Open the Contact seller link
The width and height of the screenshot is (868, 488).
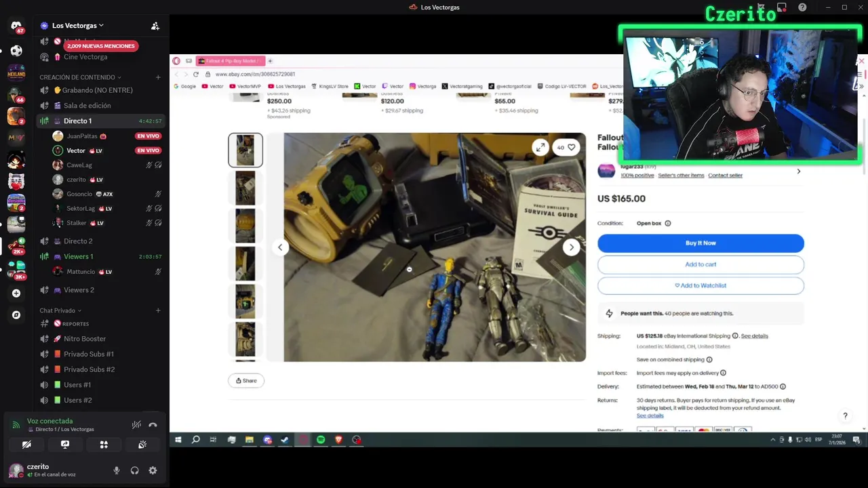pos(725,176)
